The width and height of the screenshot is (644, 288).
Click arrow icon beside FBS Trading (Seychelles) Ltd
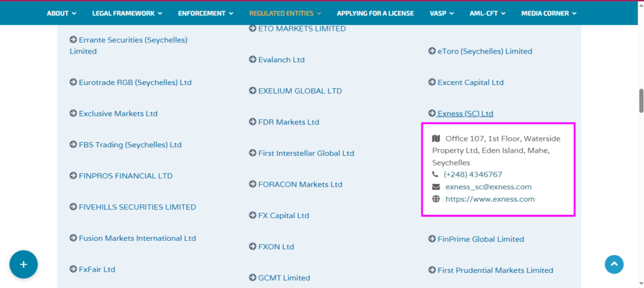tap(73, 145)
